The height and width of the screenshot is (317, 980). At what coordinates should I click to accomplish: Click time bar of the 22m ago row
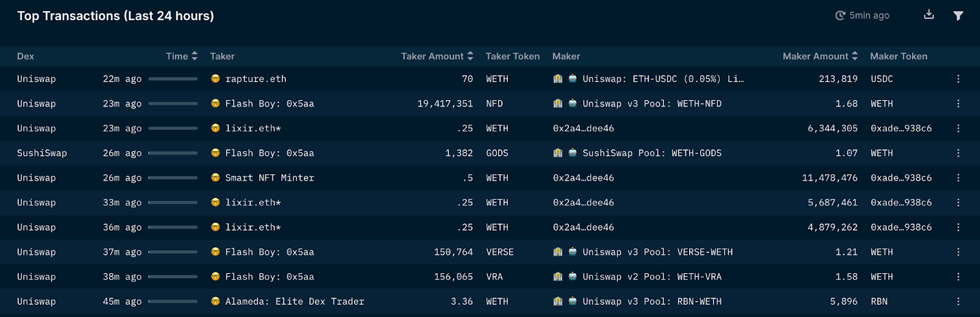(173, 79)
